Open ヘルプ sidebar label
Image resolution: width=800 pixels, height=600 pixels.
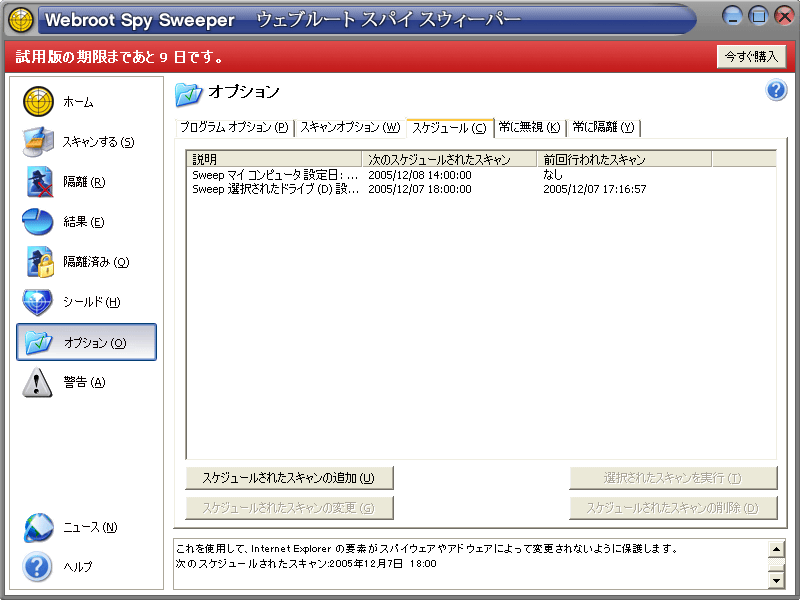pyautogui.click(x=78, y=567)
